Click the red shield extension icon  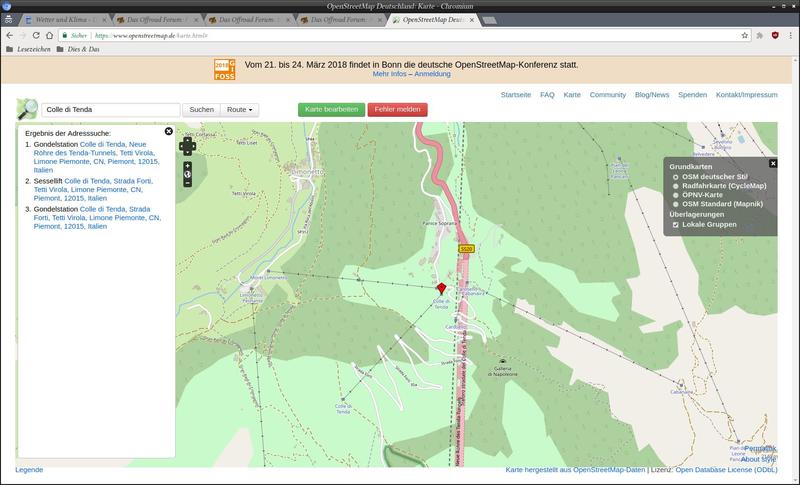click(775, 35)
